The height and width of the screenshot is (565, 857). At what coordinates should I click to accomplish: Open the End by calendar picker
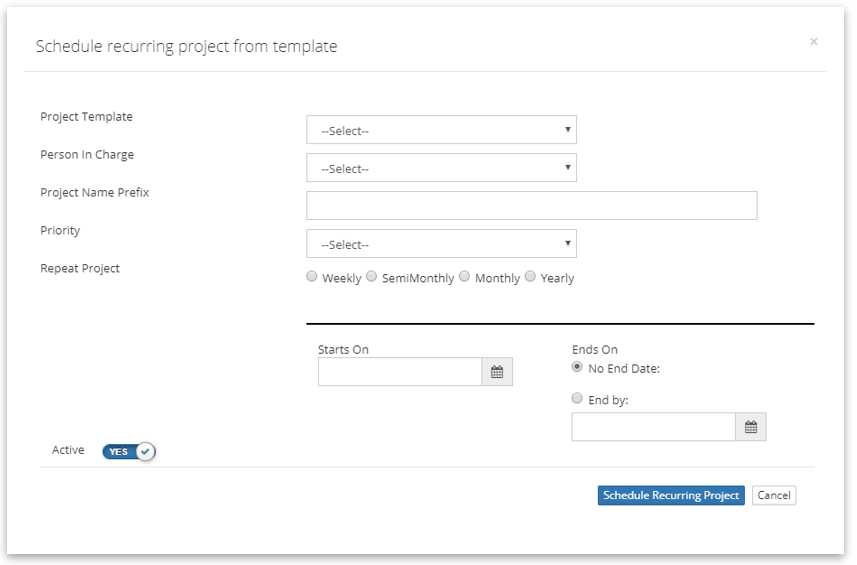click(x=751, y=427)
